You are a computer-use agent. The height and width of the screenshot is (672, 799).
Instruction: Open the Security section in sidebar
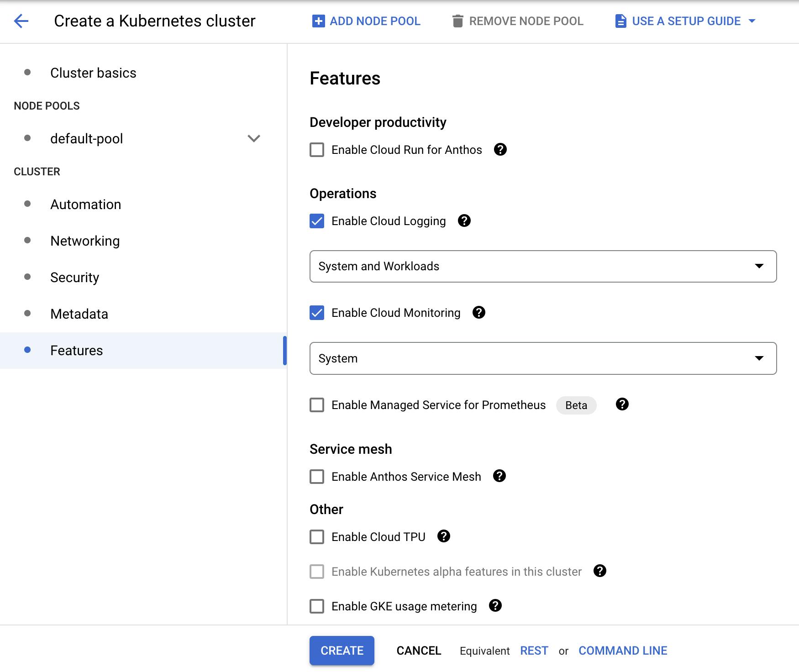coord(74,278)
